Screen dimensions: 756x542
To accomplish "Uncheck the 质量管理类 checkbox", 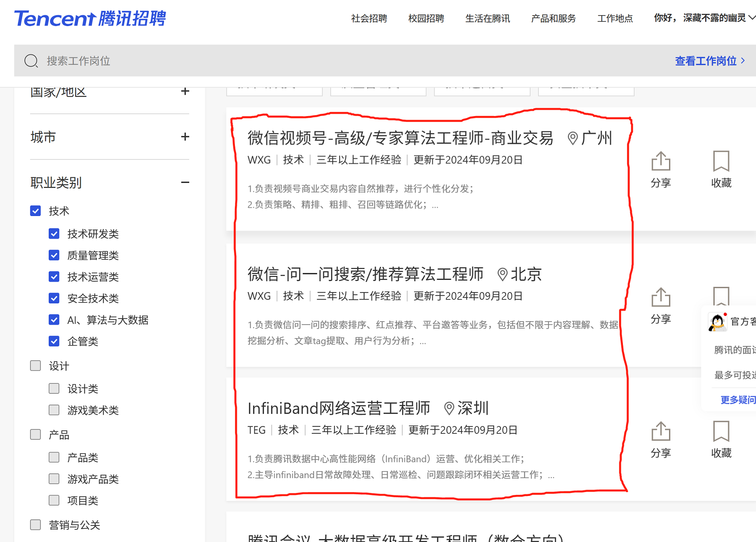I will click(x=54, y=255).
